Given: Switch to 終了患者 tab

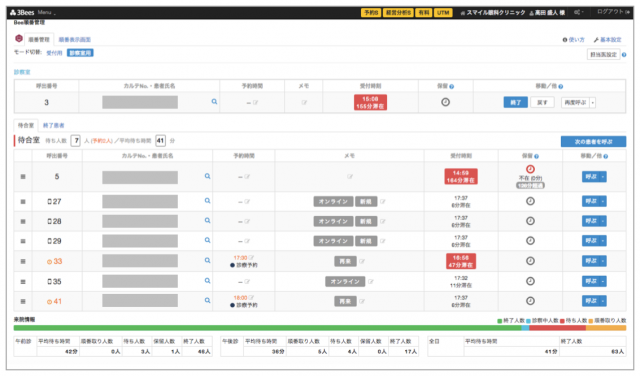Looking at the screenshot, I should [x=53, y=125].
